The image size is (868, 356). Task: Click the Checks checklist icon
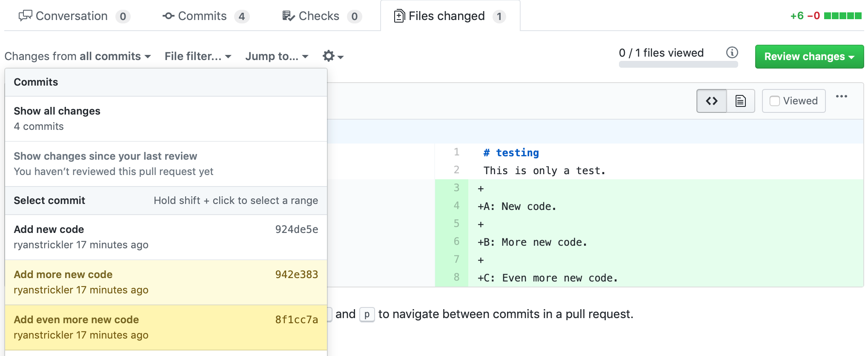point(288,16)
